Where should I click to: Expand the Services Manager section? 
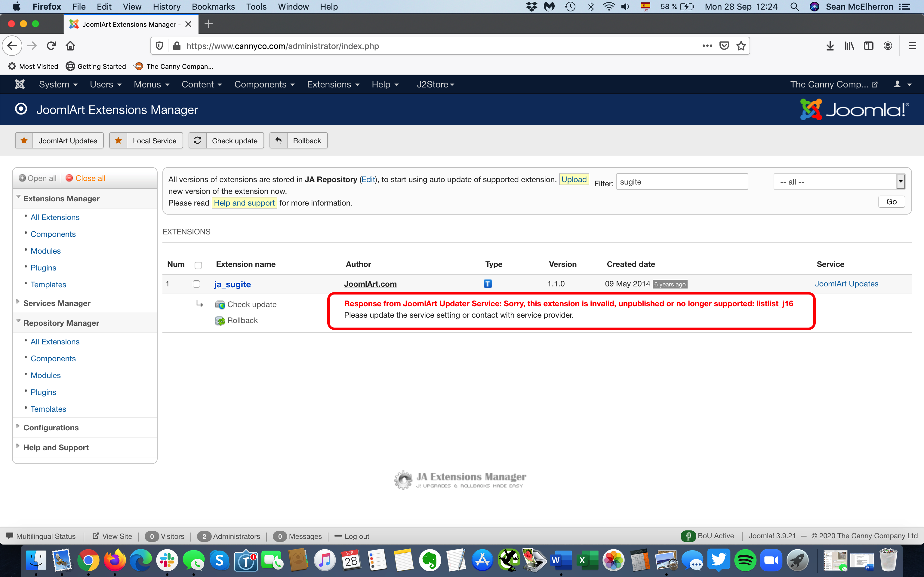pos(57,303)
